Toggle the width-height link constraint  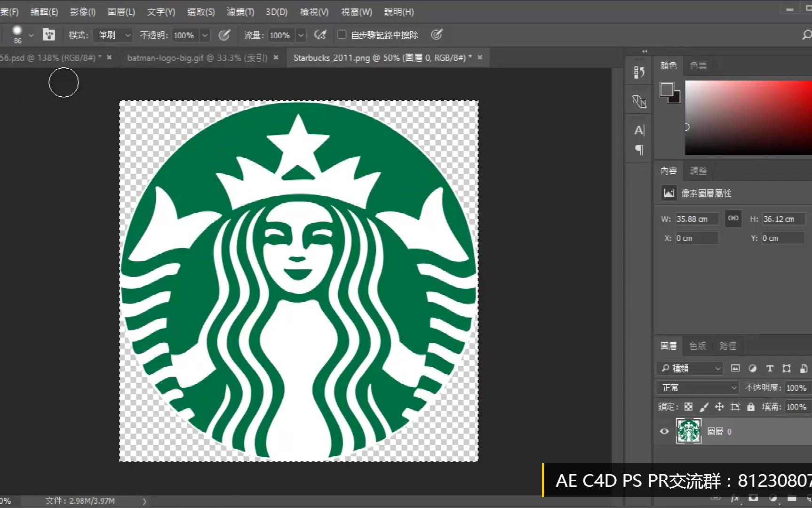tap(733, 218)
